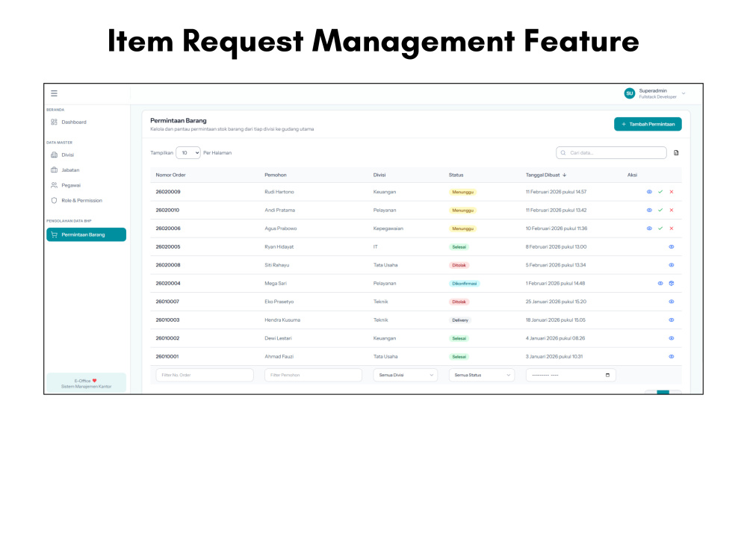Click order number 26010001

(x=167, y=357)
